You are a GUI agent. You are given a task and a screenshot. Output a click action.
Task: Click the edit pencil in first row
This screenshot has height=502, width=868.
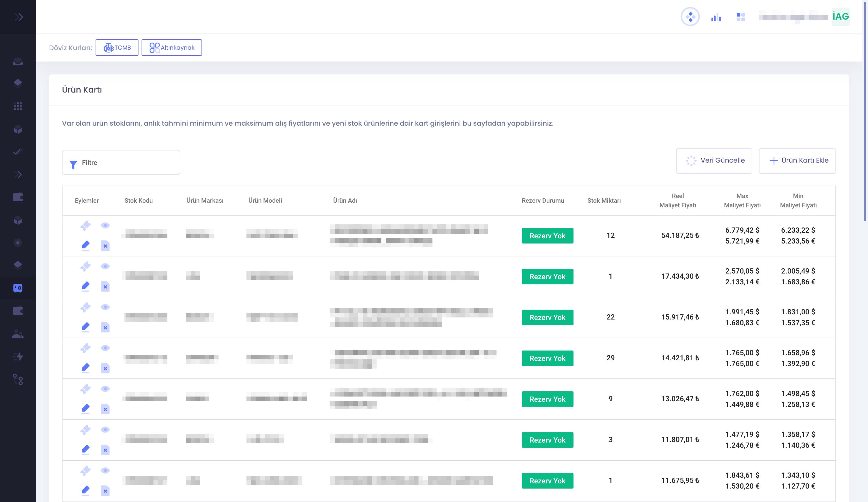click(x=86, y=245)
